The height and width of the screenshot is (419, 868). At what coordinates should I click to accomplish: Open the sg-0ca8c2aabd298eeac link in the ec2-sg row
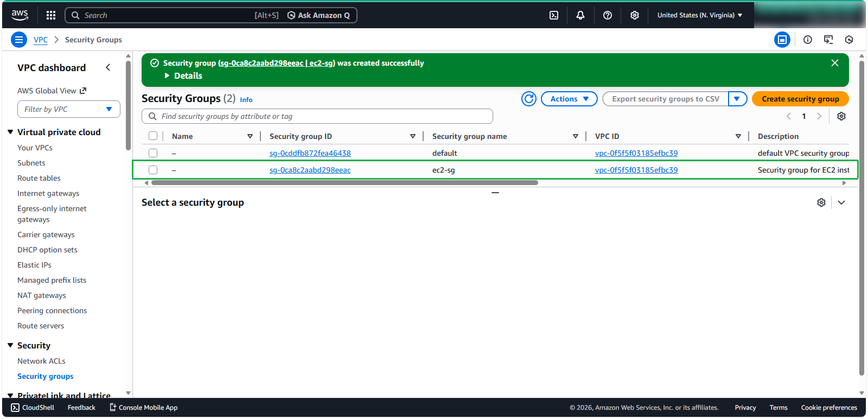pyautogui.click(x=310, y=170)
